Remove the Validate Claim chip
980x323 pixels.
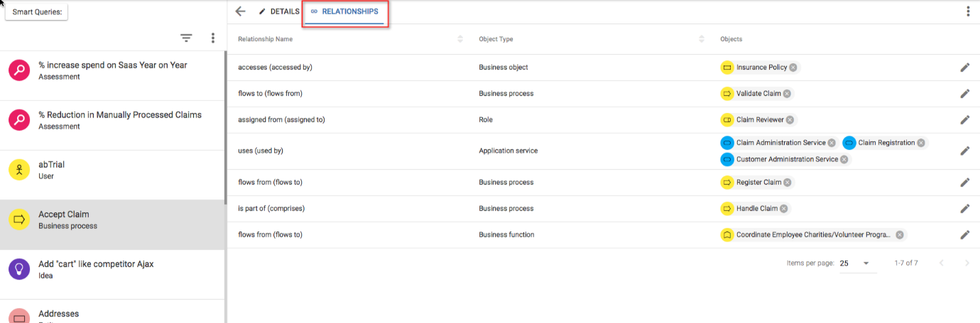pos(787,94)
